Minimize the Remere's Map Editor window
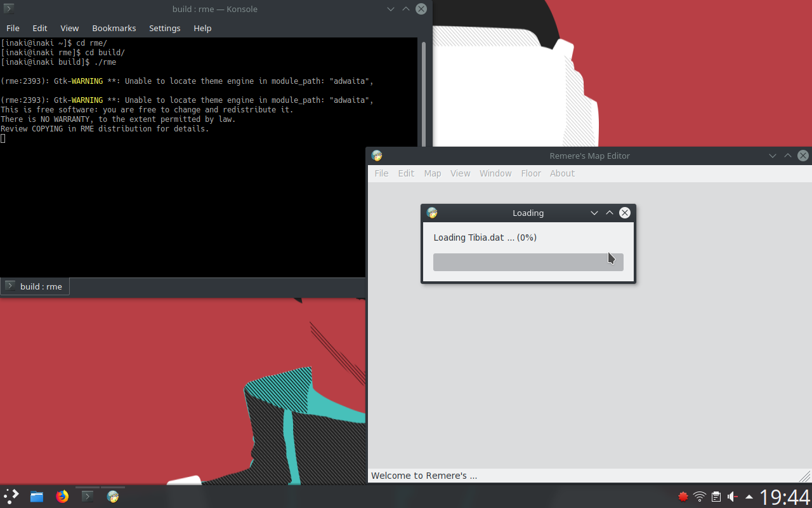The image size is (812, 508). tap(773, 156)
